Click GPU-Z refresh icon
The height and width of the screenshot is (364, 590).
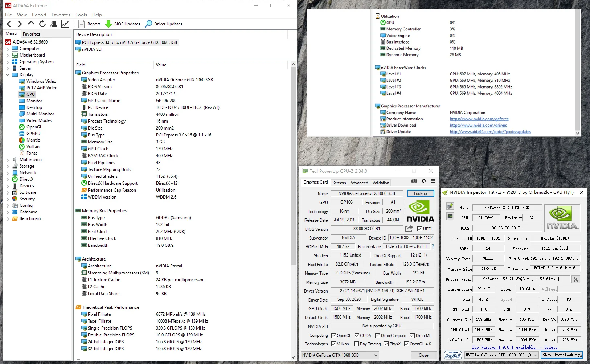(423, 181)
